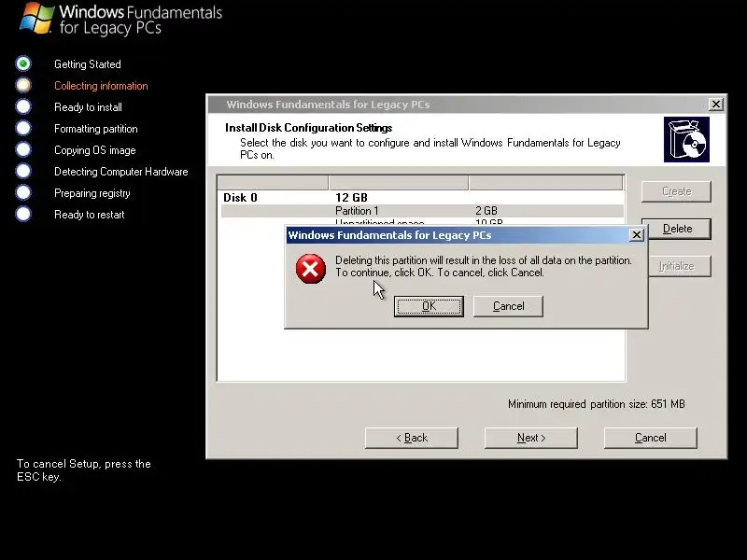Image resolution: width=747 pixels, height=560 pixels.
Task: Click the Windows flag logo
Action: [x=36, y=18]
